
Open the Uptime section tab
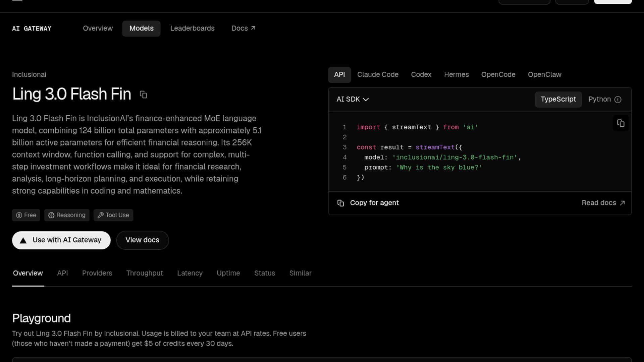tap(228, 273)
